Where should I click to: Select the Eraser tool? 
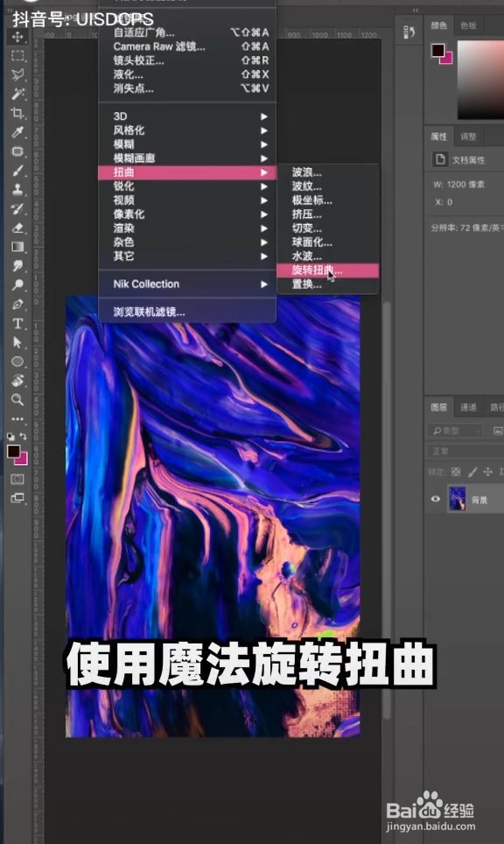(x=17, y=229)
